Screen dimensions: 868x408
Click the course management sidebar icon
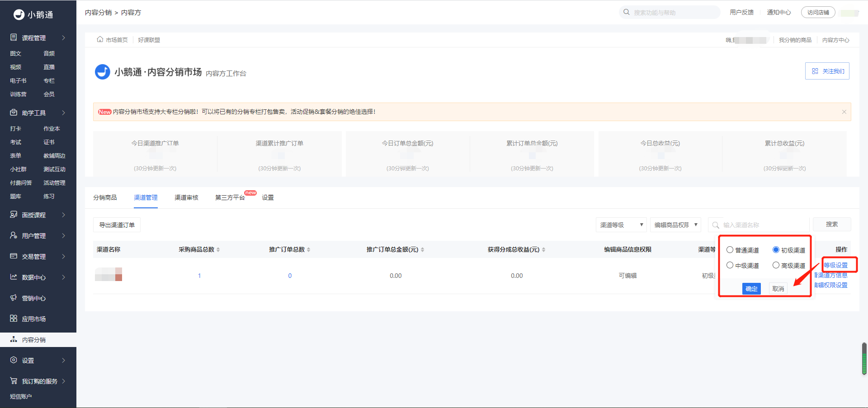click(x=14, y=38)
